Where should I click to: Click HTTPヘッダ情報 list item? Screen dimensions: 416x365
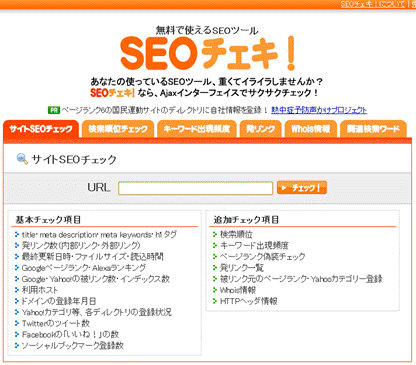click(248, 301)
